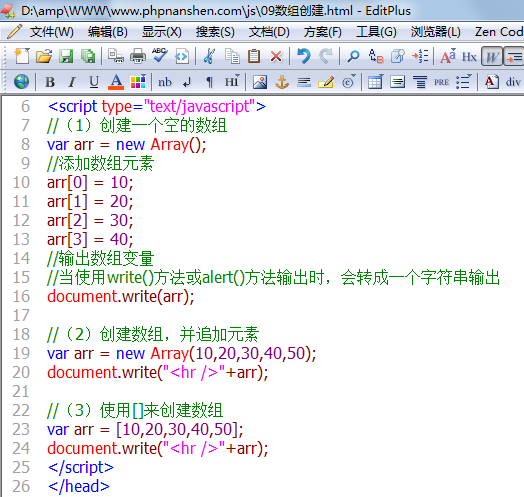
Task: Open font color with the A icon
Action: coord(116,82)
